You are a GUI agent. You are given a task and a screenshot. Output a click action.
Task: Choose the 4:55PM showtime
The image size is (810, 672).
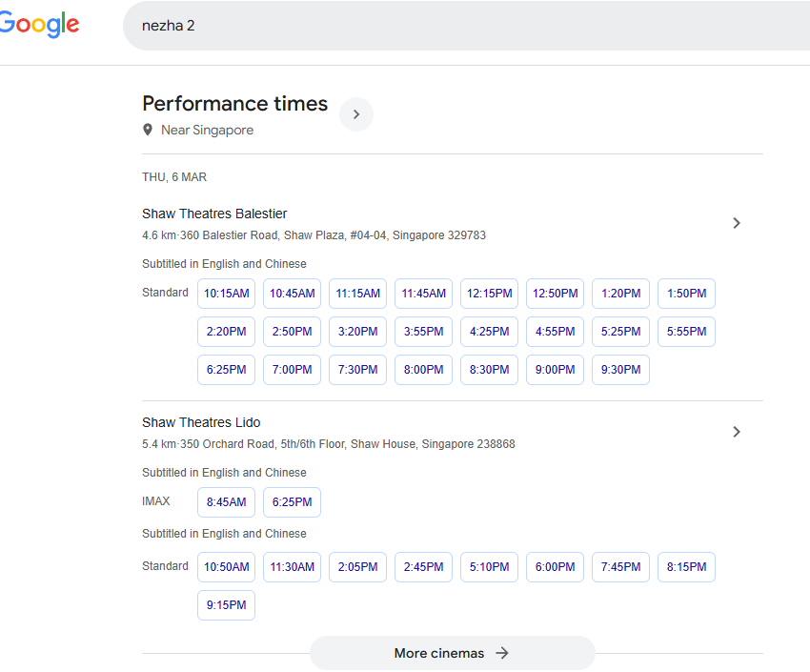[x=555, y=332]
